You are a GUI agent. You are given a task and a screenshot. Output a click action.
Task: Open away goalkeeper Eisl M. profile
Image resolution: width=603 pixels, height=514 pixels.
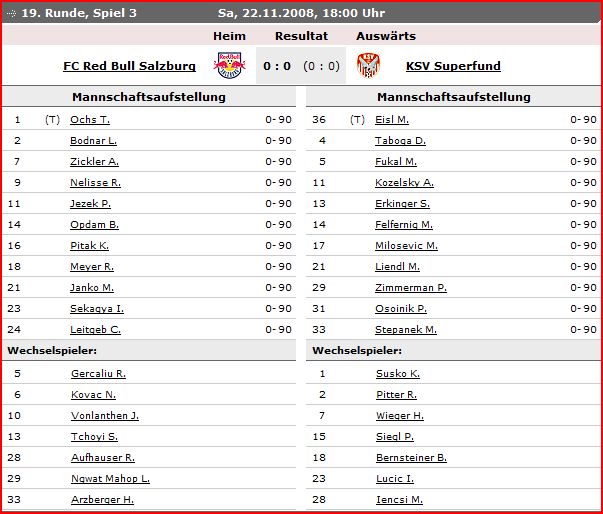[392, 120]
